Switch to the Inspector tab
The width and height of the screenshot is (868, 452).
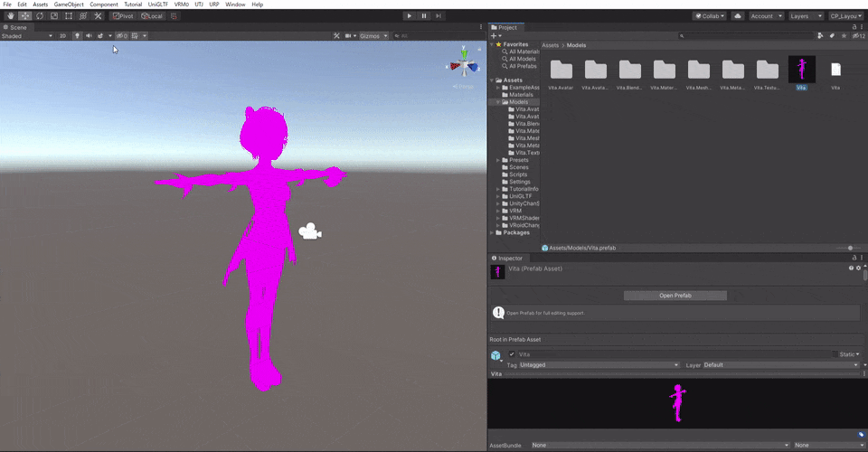coord(507,259)
